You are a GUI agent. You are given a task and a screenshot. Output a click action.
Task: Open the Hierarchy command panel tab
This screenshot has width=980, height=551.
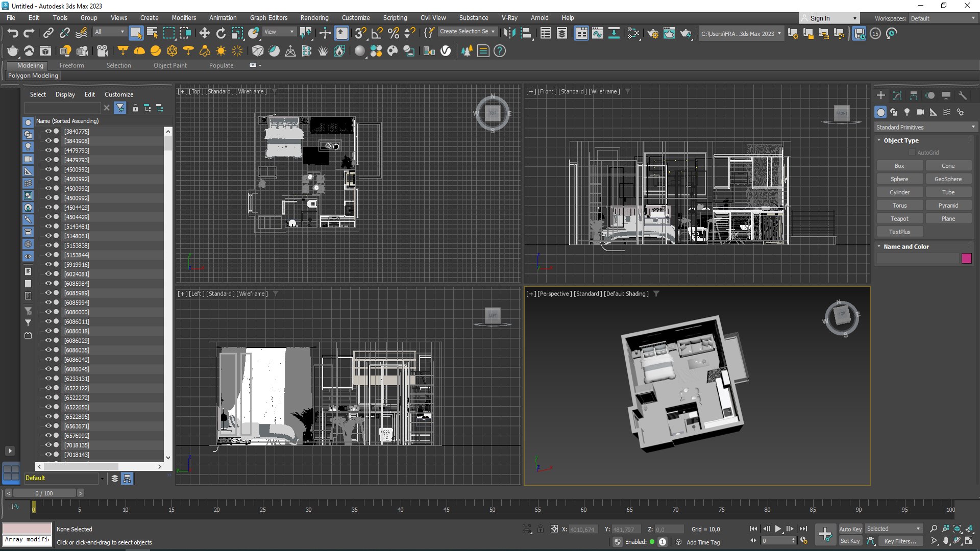(x=914, y=95)
